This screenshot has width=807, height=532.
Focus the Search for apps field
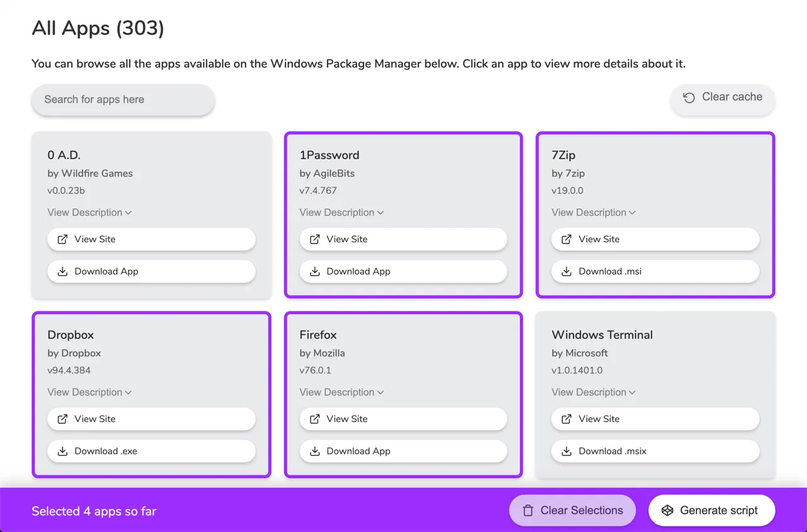pyautogui.click(x=123, y=100)
